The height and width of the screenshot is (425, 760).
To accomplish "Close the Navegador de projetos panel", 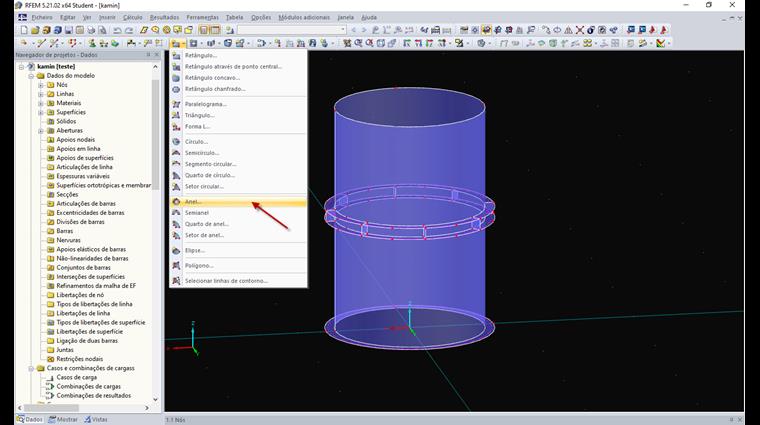I will [157, 55].
